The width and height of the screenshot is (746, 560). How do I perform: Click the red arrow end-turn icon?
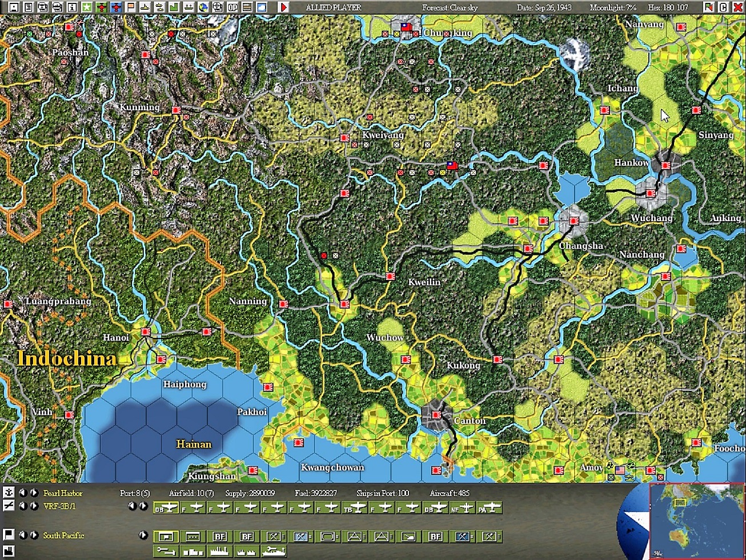[283, 7]
